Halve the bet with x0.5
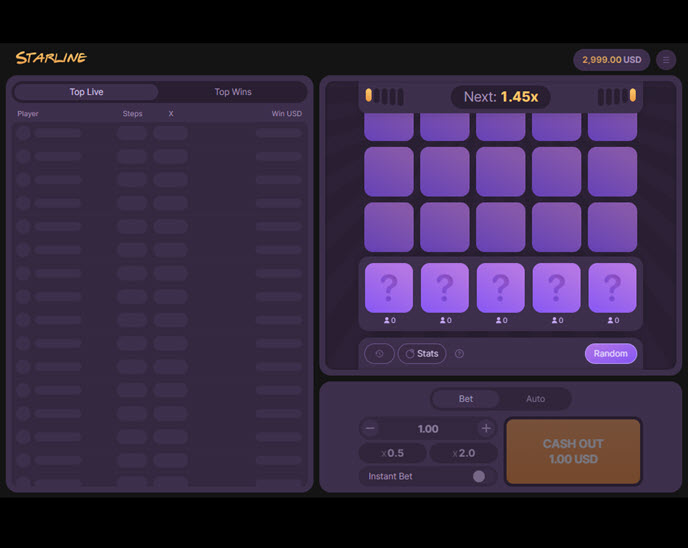This screenshot has width=688, height=548. click(x=393, y=454)
